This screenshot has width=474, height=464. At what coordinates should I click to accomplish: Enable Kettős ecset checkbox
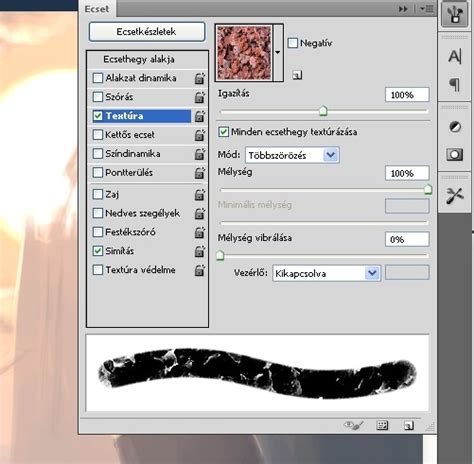tap(98, 135)
